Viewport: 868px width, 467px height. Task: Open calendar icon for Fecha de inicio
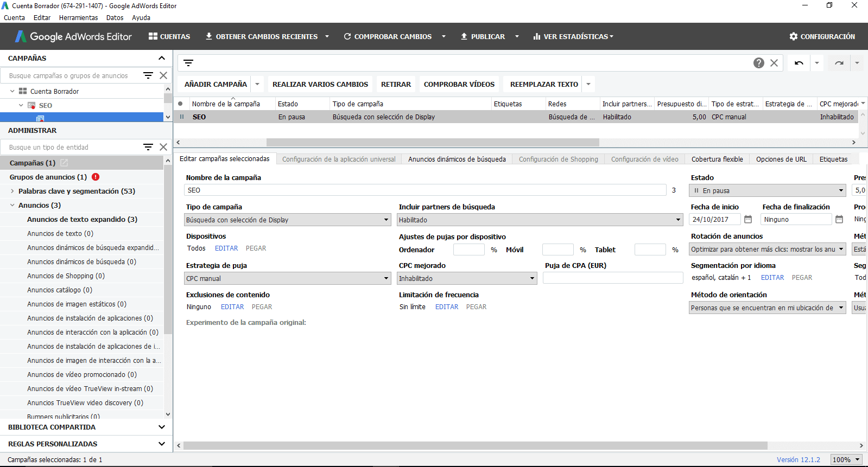pyautogui.click(x=748, y=219)
